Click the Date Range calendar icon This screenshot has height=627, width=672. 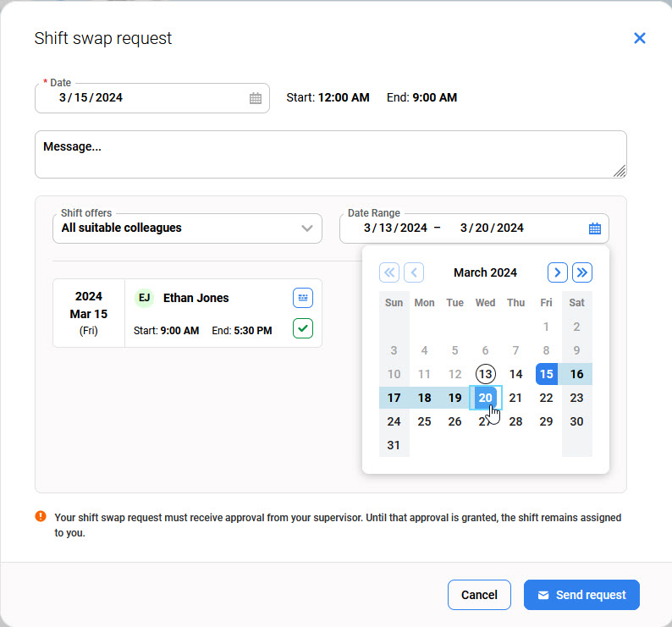[x=594, y=228]
